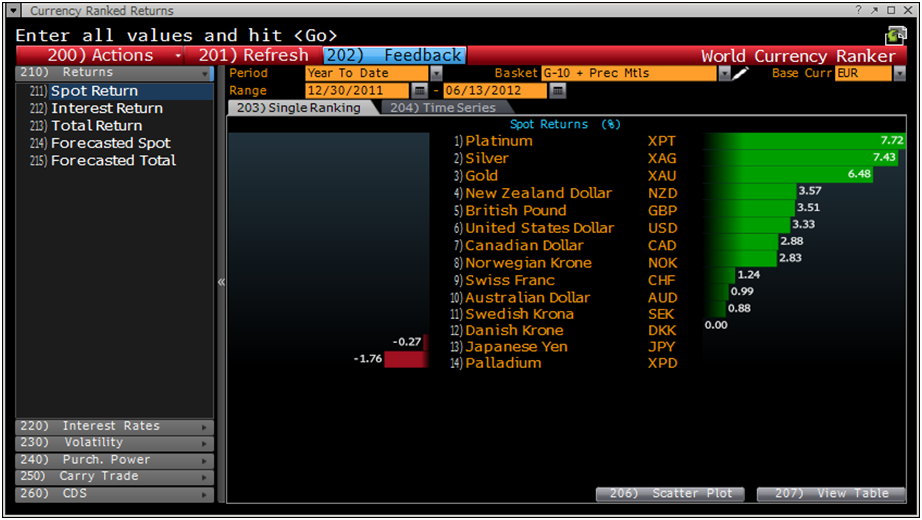Click the Gold row label

click(x=482, y=176)
